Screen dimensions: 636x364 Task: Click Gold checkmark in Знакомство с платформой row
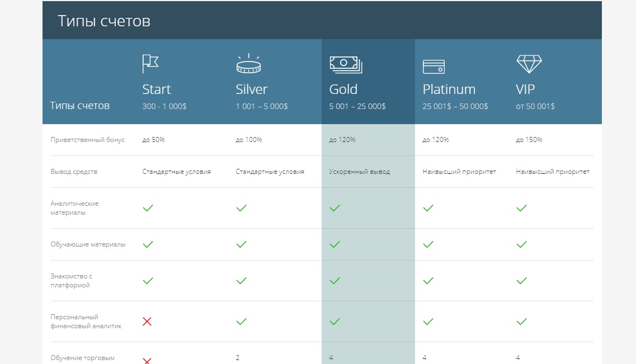pyautogui.click(x=335, y=281)
